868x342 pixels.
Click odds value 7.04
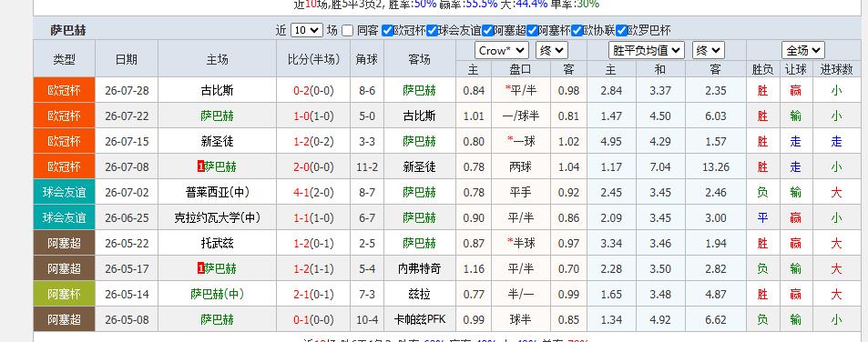[660, 166]
